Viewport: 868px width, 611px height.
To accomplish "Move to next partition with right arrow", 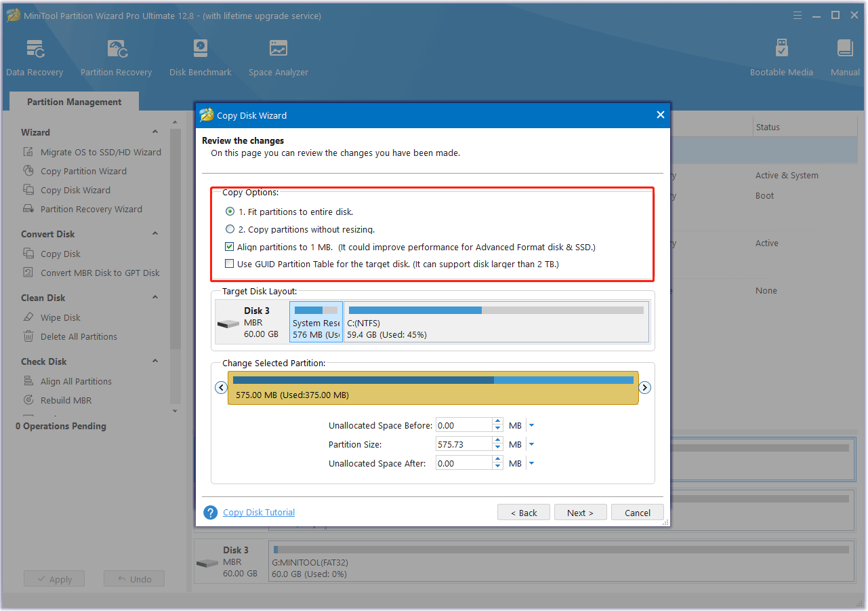I will point(645,387).
